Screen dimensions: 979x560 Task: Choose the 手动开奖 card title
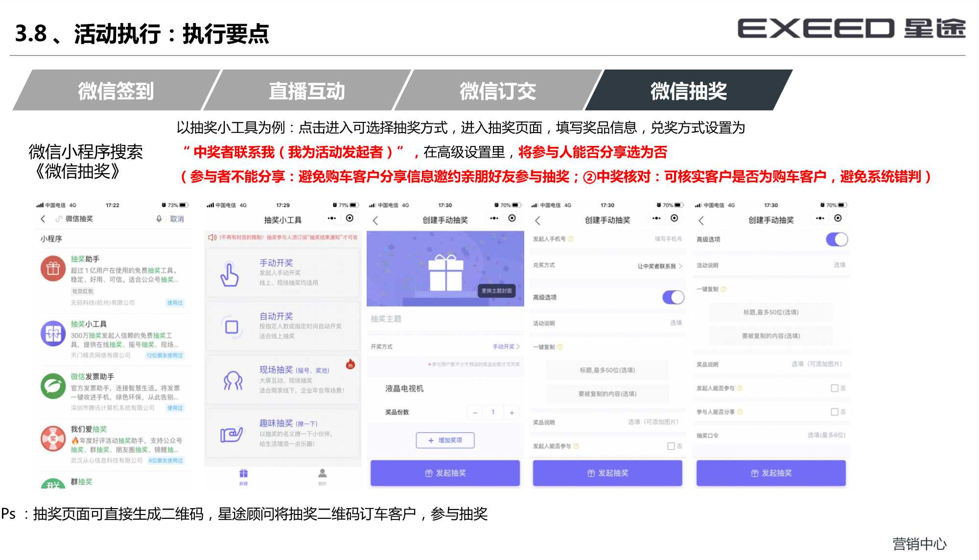click(276, 263)
